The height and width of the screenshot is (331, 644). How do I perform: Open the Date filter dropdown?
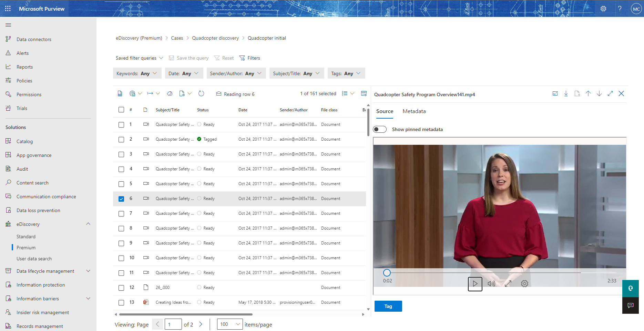tap(184, 73)
